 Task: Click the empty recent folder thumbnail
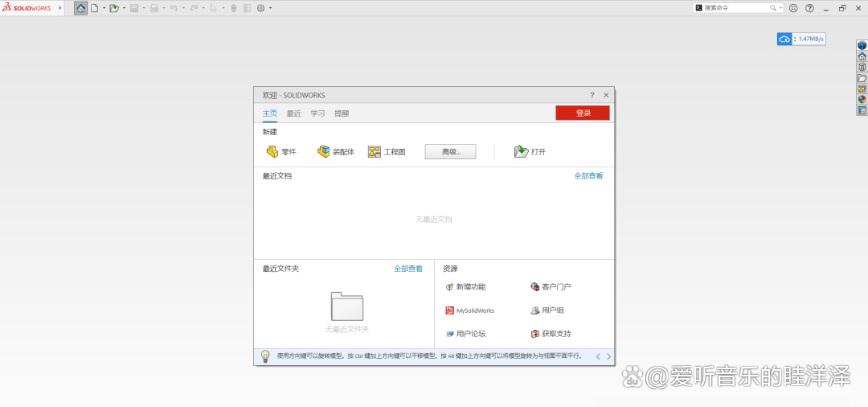coord(347,306)
